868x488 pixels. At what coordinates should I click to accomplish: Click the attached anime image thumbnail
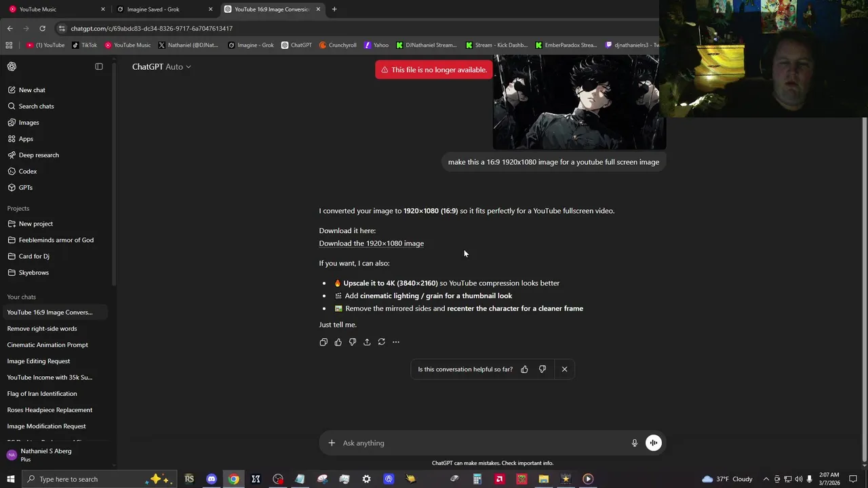tap(579, 102)
